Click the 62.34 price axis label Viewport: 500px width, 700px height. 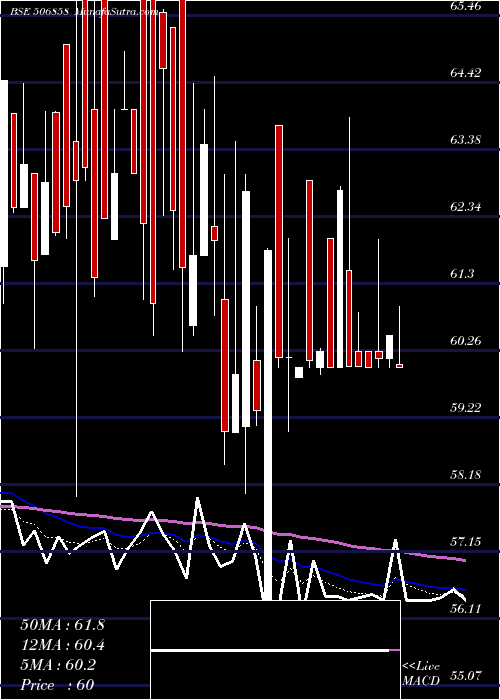466,207
